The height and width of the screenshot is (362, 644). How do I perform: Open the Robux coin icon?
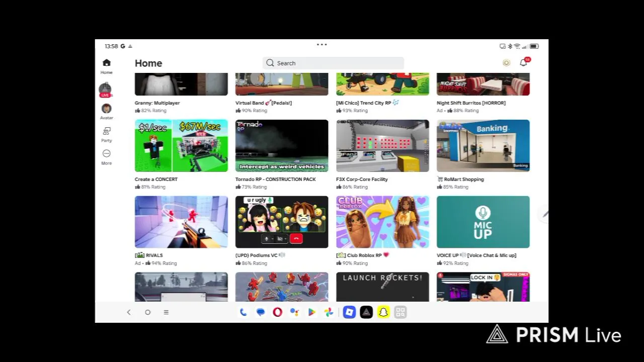(507, 63)
